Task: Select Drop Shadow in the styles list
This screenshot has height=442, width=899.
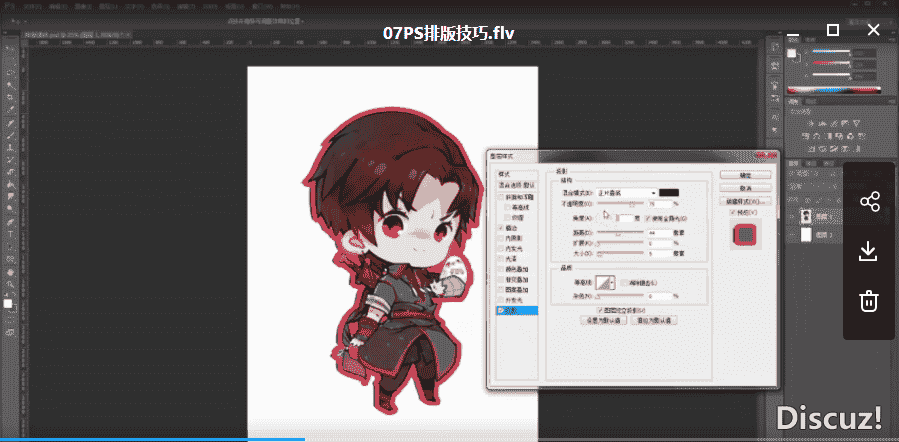Action: pos(517,310)
